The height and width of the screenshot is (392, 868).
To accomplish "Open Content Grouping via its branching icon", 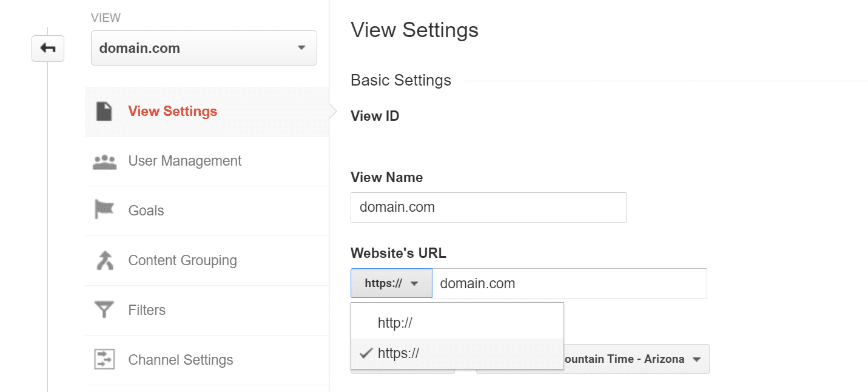I will pyautogui.click(x=104, y=260).
